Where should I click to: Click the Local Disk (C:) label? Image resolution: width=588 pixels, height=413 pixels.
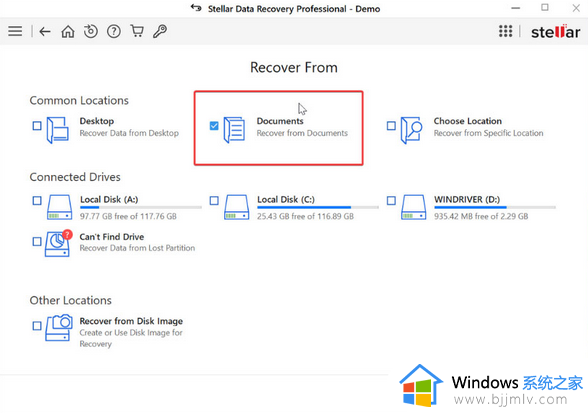pyautogui.click(x=286, y=199)
